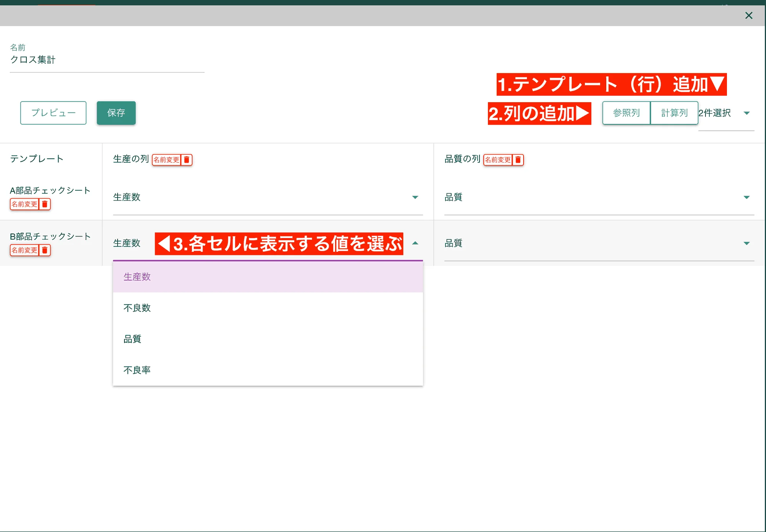Add a calculated column via 計算列
This screenshot has height=532, width=766.
click(674, 113)
